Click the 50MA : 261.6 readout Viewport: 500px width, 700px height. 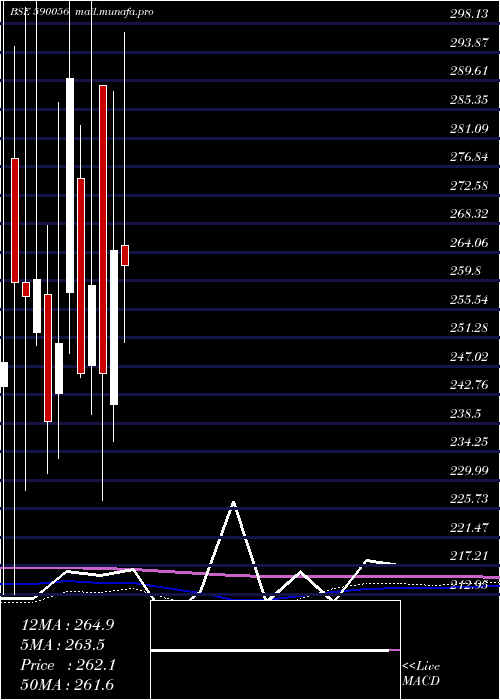[x=68, y=685]
